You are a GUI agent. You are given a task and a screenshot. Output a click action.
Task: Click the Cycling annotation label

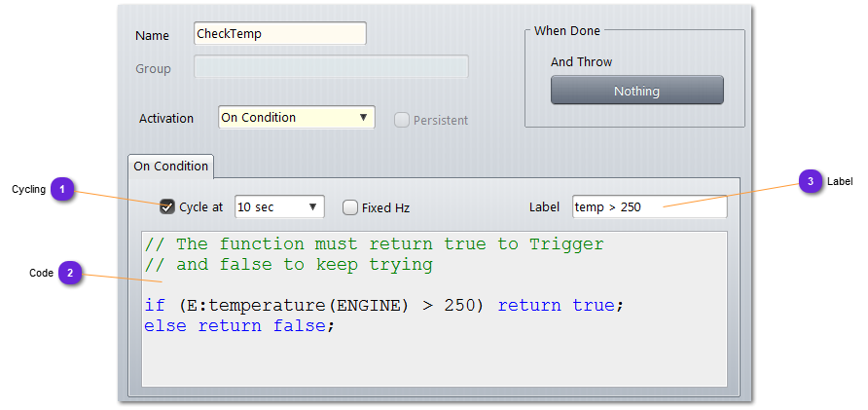click(x=29, y=190)
